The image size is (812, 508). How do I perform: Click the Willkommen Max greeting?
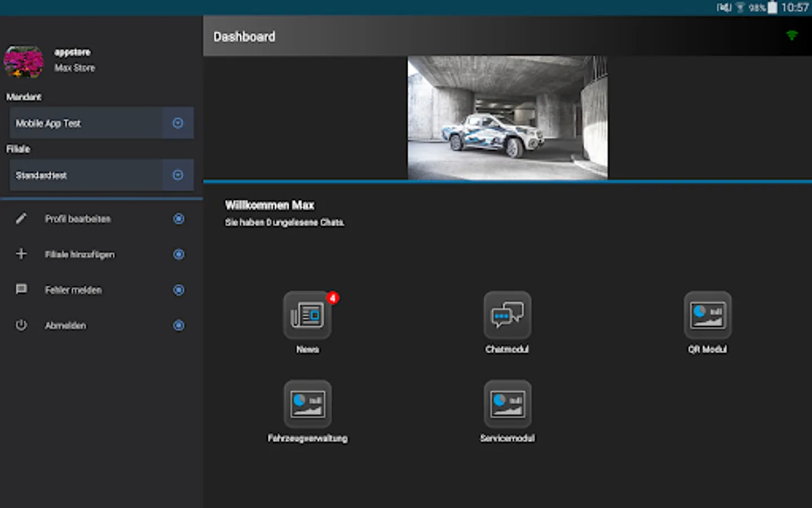click(x=270, y=205)
